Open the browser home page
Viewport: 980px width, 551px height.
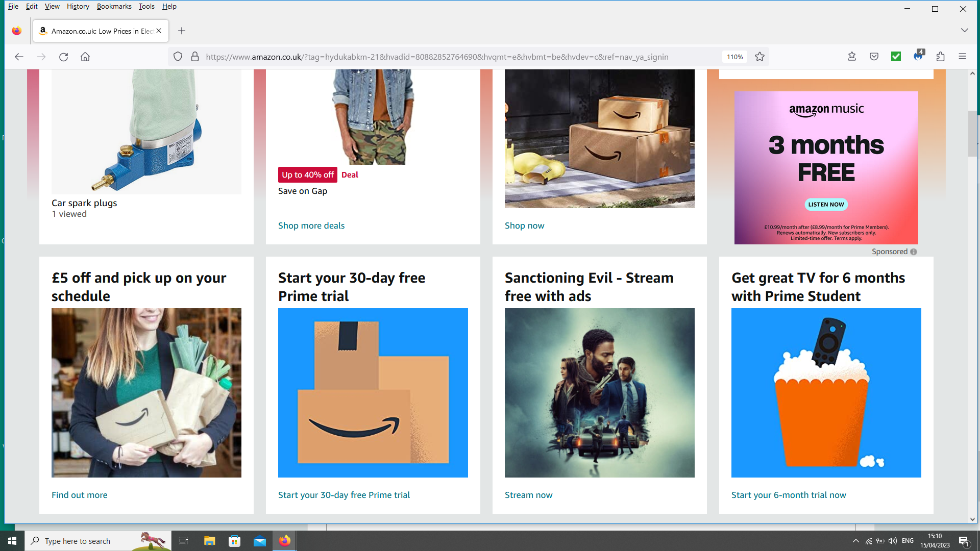coord(85,57)
